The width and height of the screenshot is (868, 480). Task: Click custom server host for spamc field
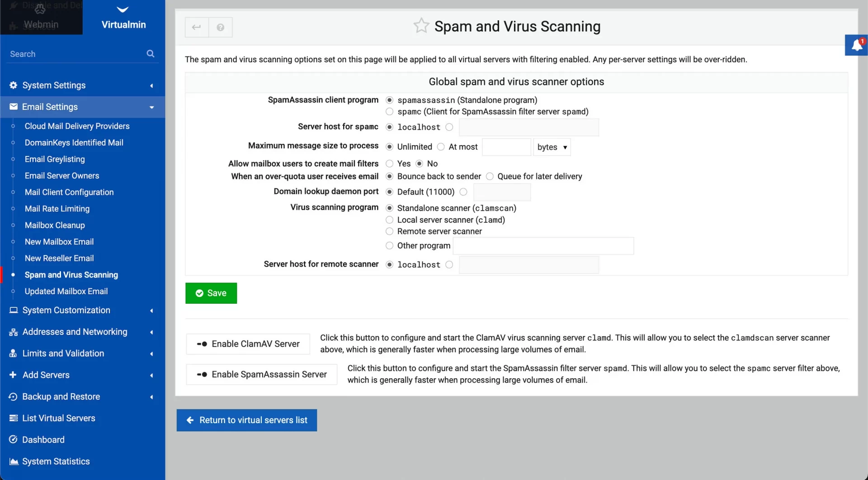pos(529,127)
